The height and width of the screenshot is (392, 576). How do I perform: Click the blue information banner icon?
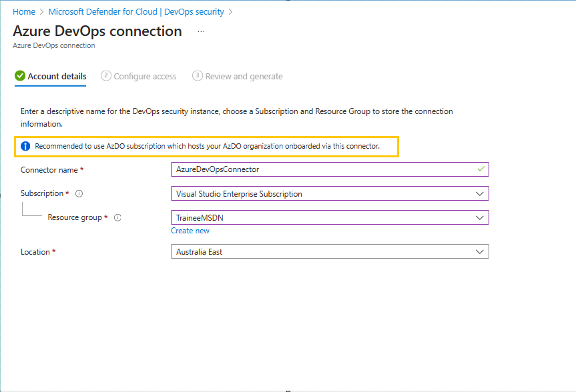coord(25,146)
